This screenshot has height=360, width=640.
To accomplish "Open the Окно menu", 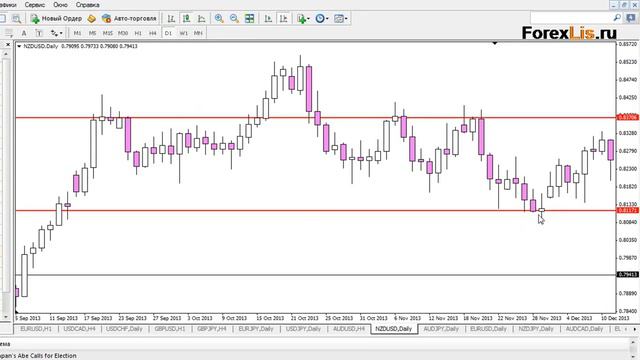I will click(x=60, y=5).
